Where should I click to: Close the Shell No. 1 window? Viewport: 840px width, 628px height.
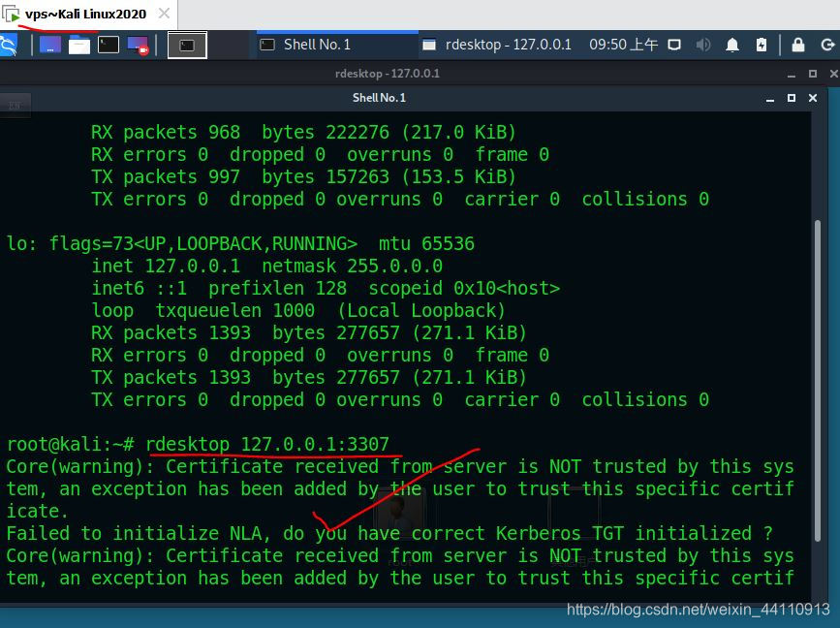813,98
